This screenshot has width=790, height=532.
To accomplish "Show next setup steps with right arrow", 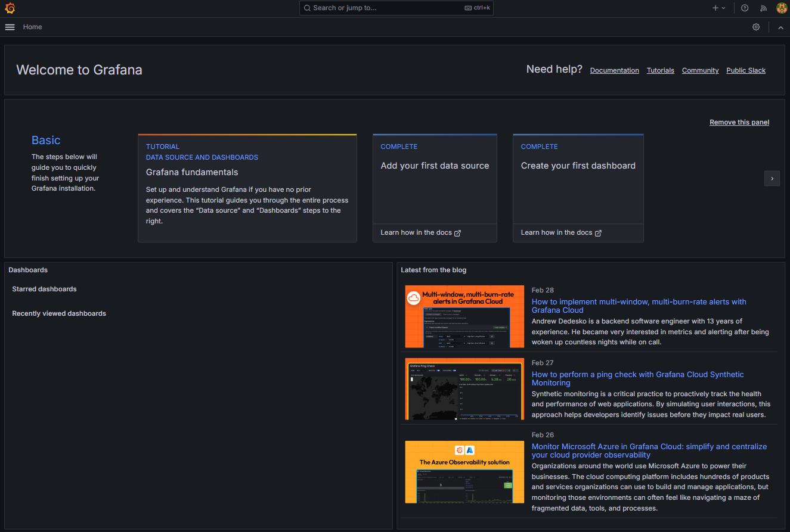I will [x=772, y=178].
